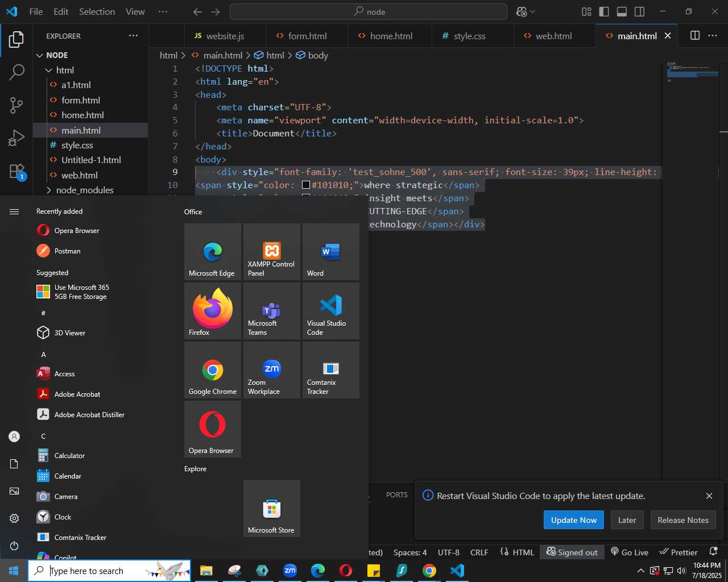Switch to the website.js tab

(x=225, y=36)
